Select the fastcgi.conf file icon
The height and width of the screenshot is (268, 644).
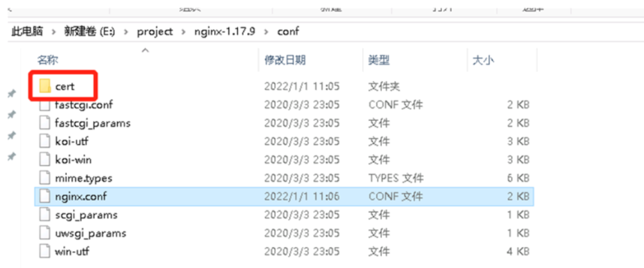[x=44, y=106]
